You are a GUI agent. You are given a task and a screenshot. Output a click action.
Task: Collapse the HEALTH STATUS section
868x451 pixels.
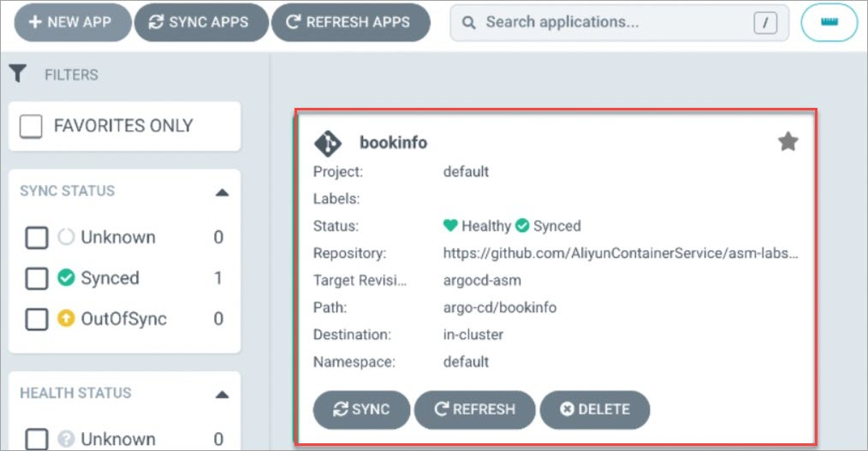[x=222, y=394]
